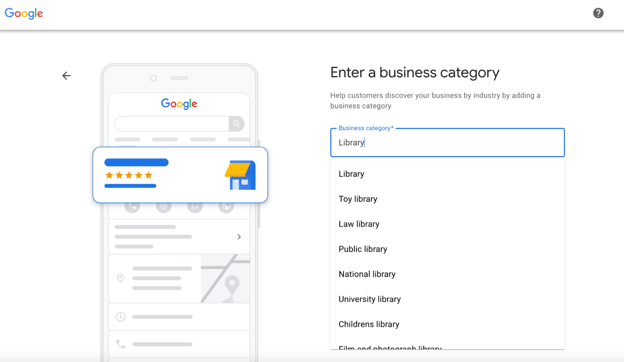
Task: Click the storefront icon on listing card
Action: pos(240,175)
